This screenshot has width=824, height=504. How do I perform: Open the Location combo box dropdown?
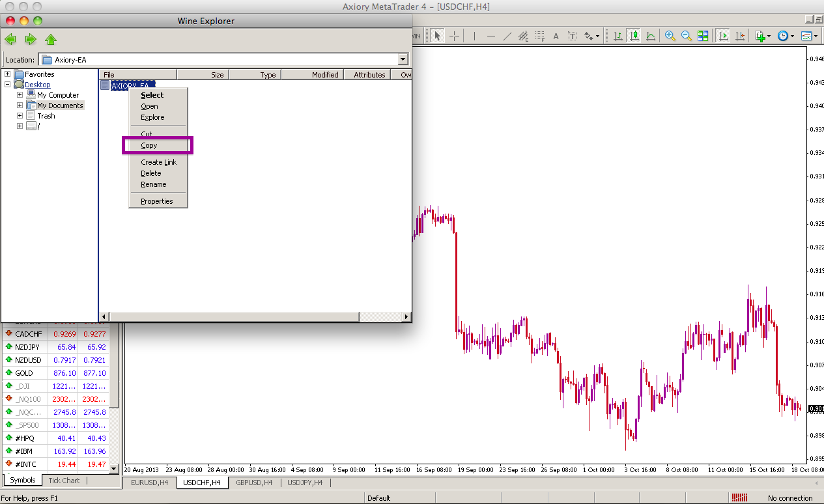(x=403, y=60)
